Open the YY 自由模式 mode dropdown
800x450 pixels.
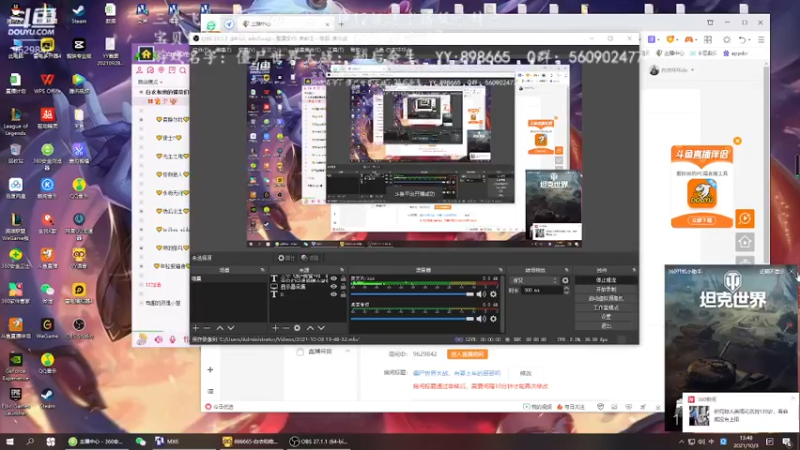(x=151, y=82)
